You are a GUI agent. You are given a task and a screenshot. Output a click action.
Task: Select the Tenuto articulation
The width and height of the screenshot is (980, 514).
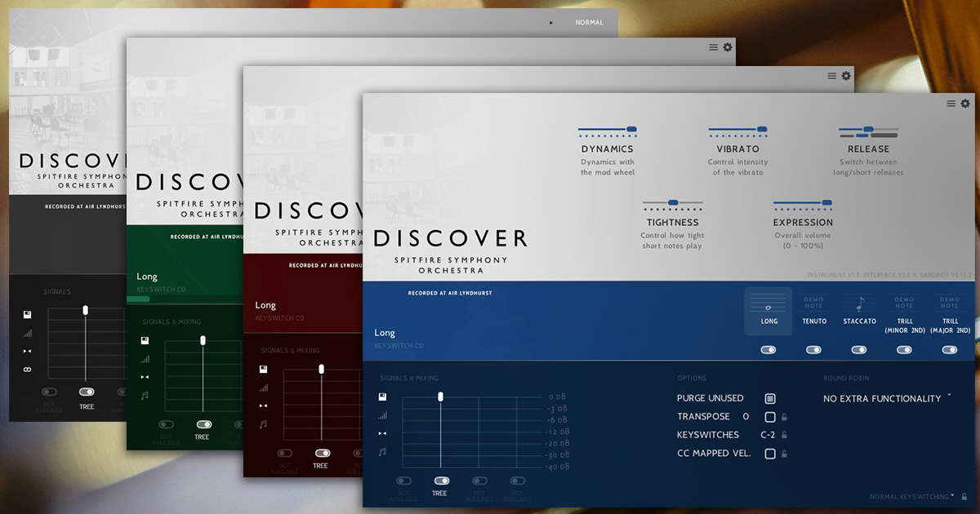(813, 311)
